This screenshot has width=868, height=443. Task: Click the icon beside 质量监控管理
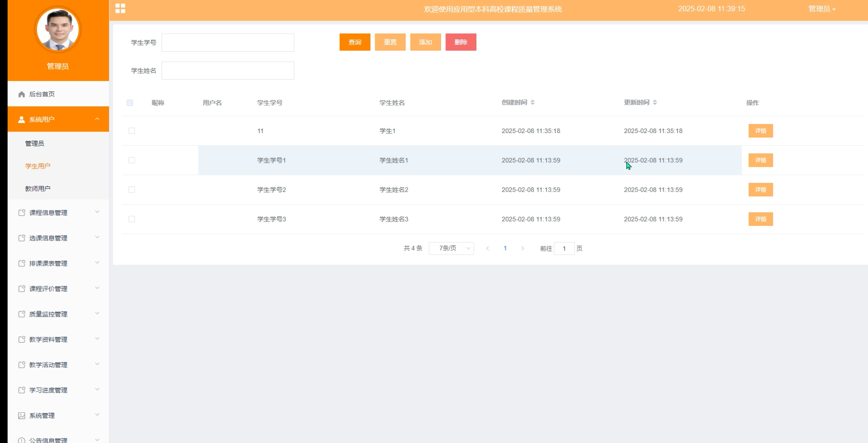[x=21, y=314]
